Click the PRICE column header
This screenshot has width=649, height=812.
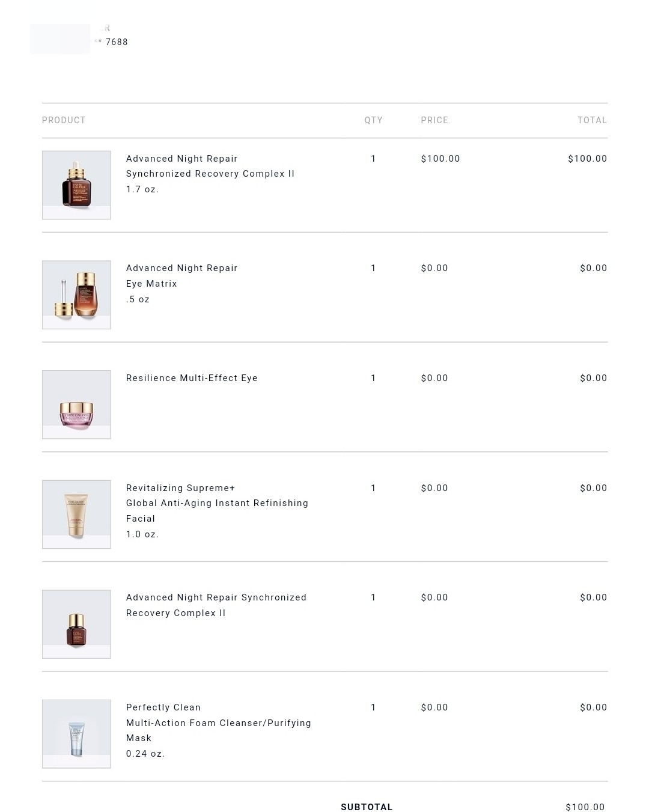point(434,120)
